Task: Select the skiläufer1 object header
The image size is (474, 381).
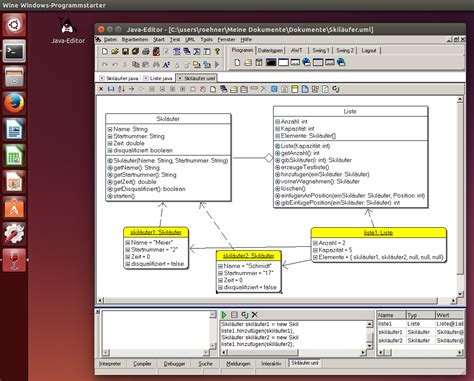Action: (156, 233)
